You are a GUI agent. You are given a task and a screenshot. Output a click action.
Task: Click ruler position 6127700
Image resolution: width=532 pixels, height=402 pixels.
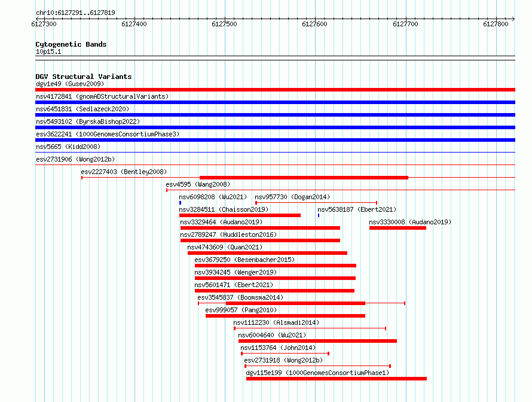[405, 24]
